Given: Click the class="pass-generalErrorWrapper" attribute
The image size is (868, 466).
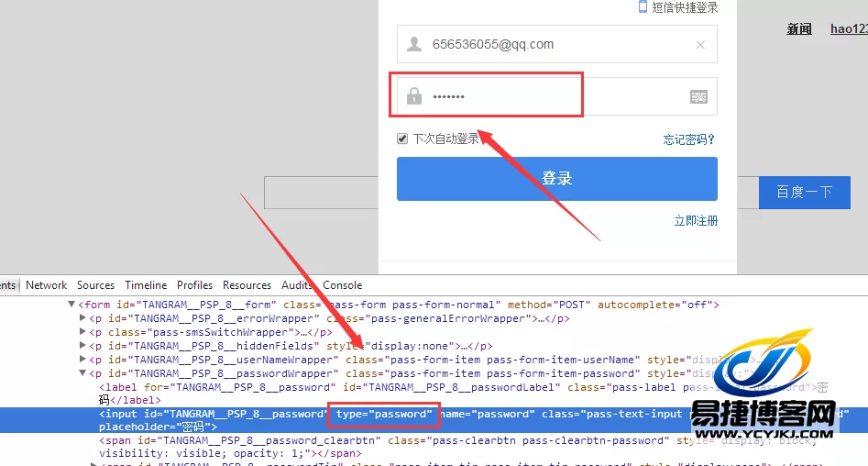Looking at the screenshot, I should click(x=429, y=318).
